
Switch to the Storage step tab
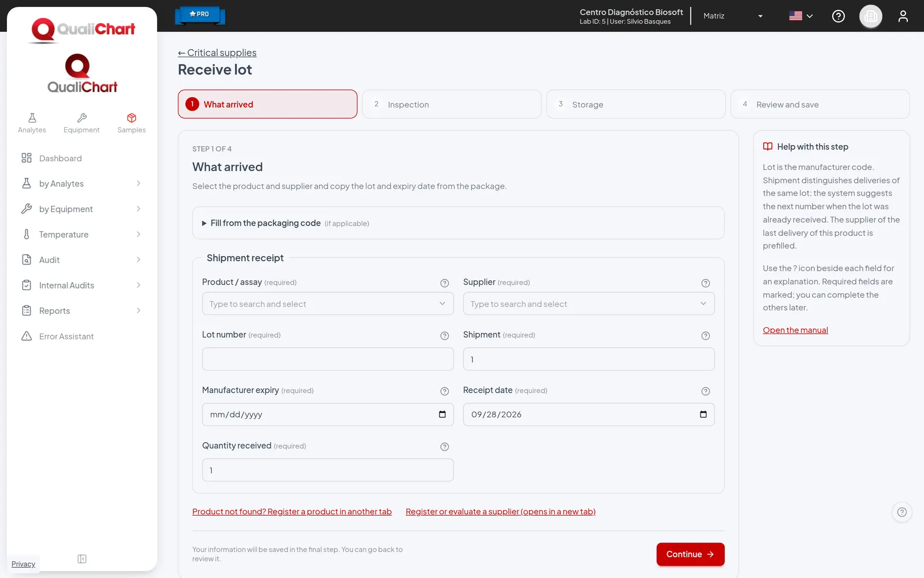pos(636,104)
